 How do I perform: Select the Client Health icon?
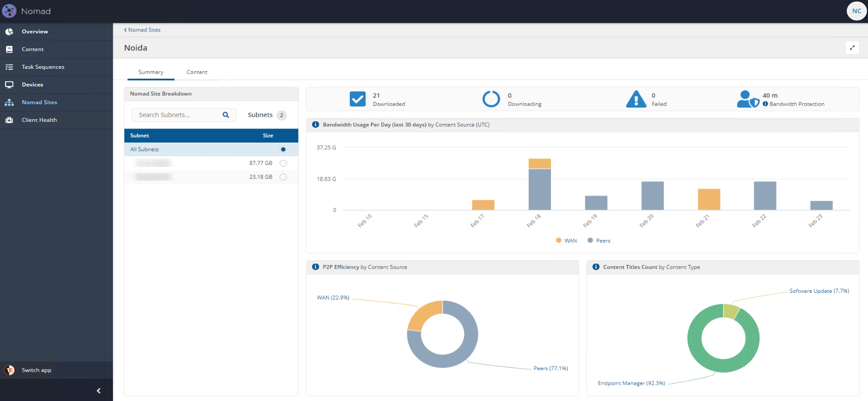coord(9,120)
